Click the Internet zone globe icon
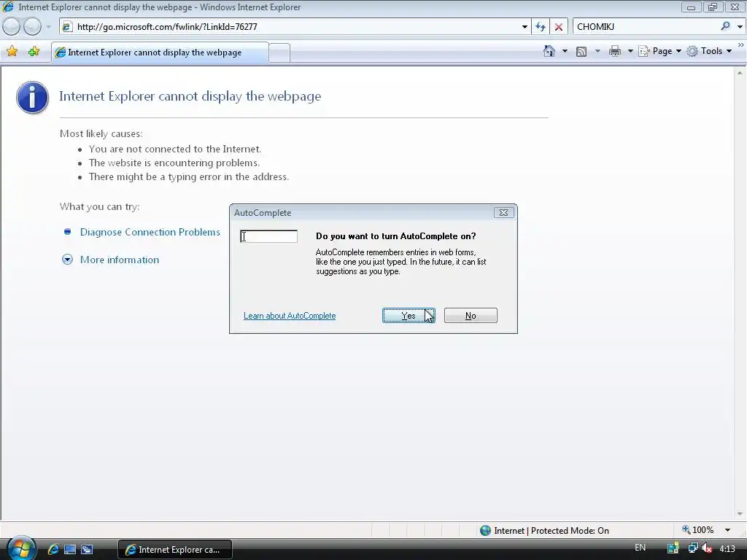 point(485,531)
